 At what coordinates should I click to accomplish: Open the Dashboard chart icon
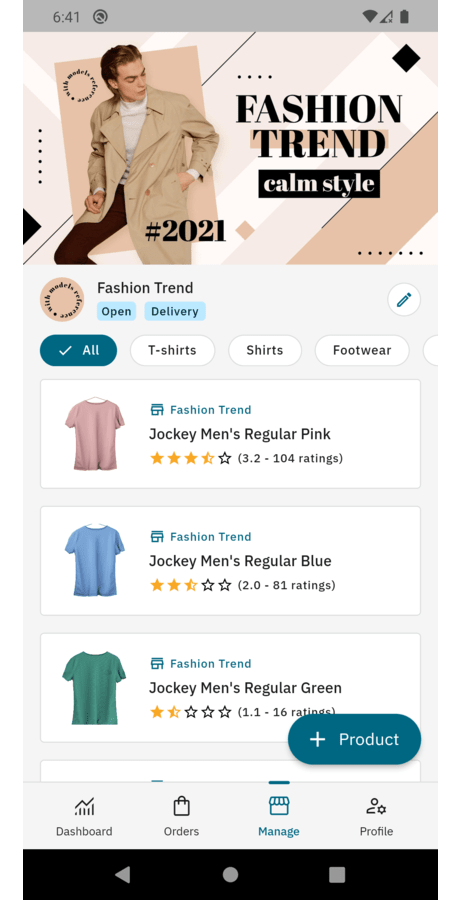(84, 806)
